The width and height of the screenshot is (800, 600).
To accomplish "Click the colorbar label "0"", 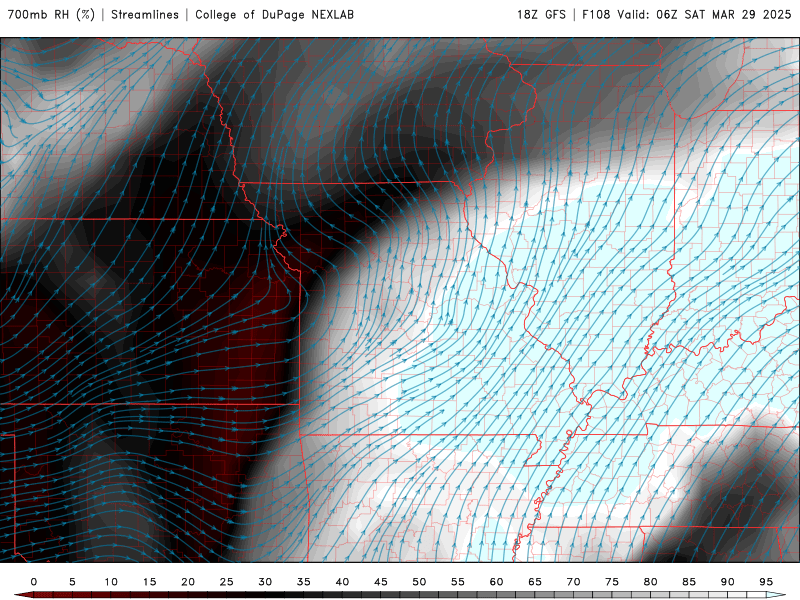I will [x=34, y=582].
